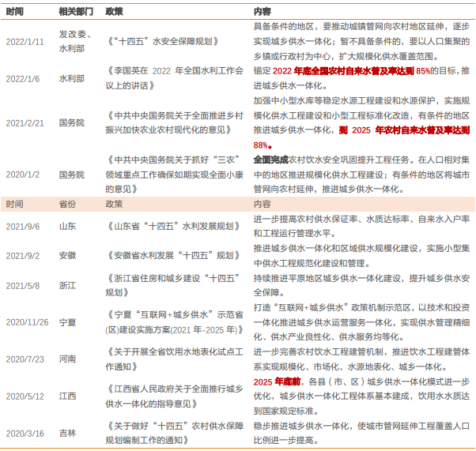The width and height of the screenshot is (476, 451).
Task: Select province cell '浙江'
Action: (x=67, y=285)
